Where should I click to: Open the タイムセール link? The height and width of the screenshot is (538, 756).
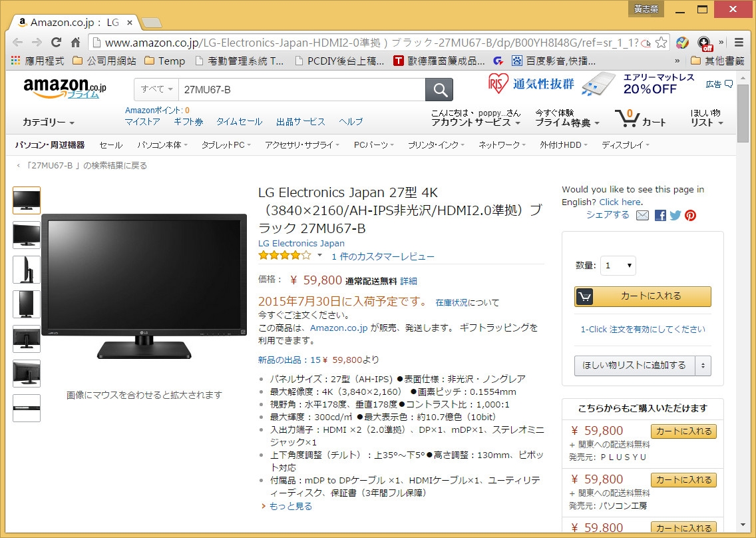pyautogui.click(x=239, y=122)
